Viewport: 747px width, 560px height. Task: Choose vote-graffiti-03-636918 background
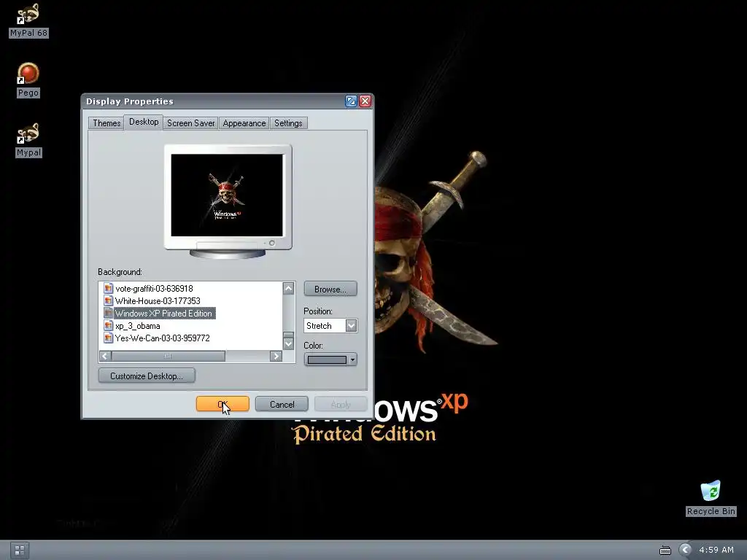[x=154, y=288]
